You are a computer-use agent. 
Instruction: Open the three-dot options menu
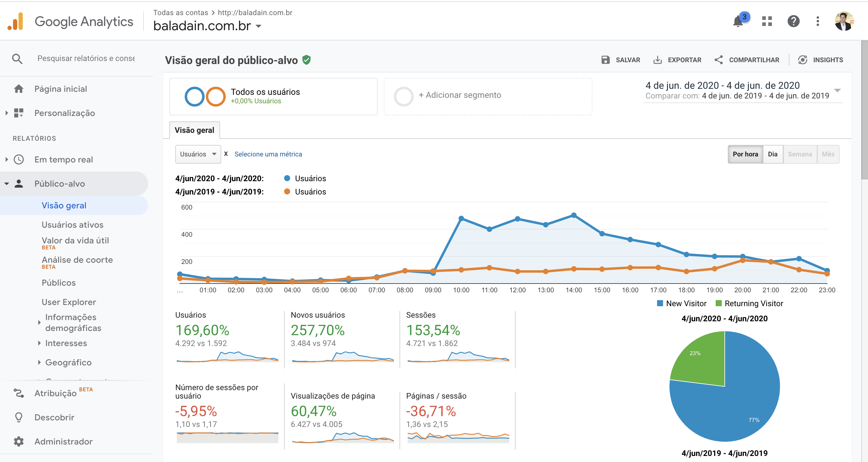coord(818,21)
